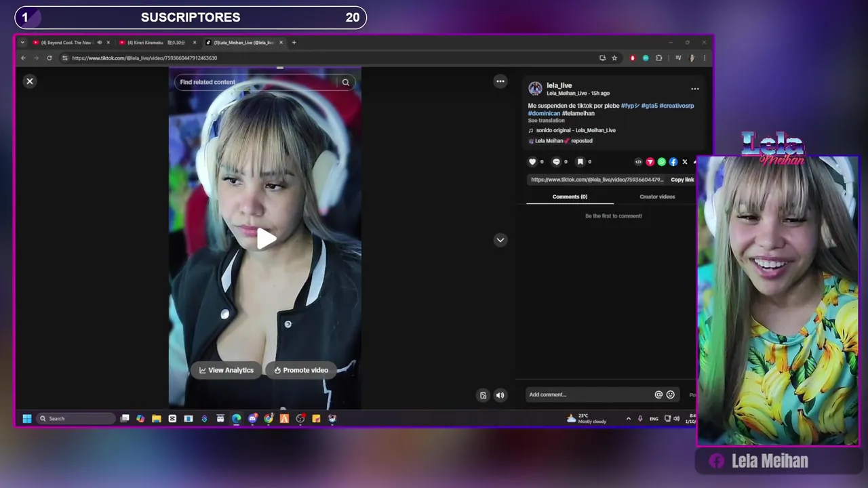Go to next video with down chevron
Image resolution: width=868 pixels, height=488 pixels.
tap(500, 240)
